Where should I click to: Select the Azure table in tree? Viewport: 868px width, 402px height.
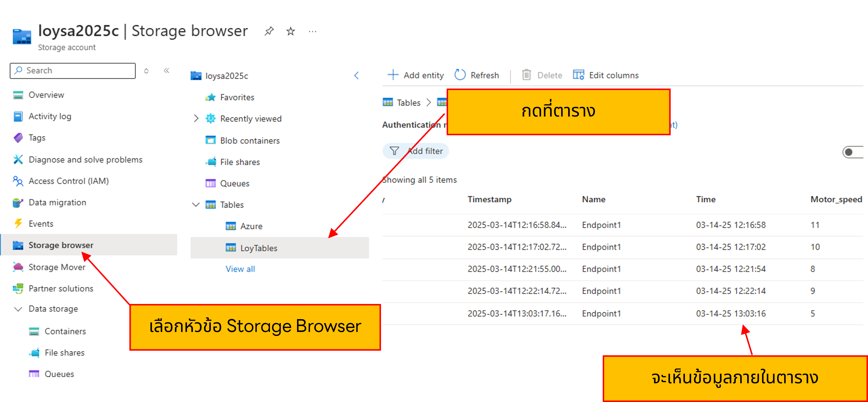pyautogui.click(x=251, y=226)
